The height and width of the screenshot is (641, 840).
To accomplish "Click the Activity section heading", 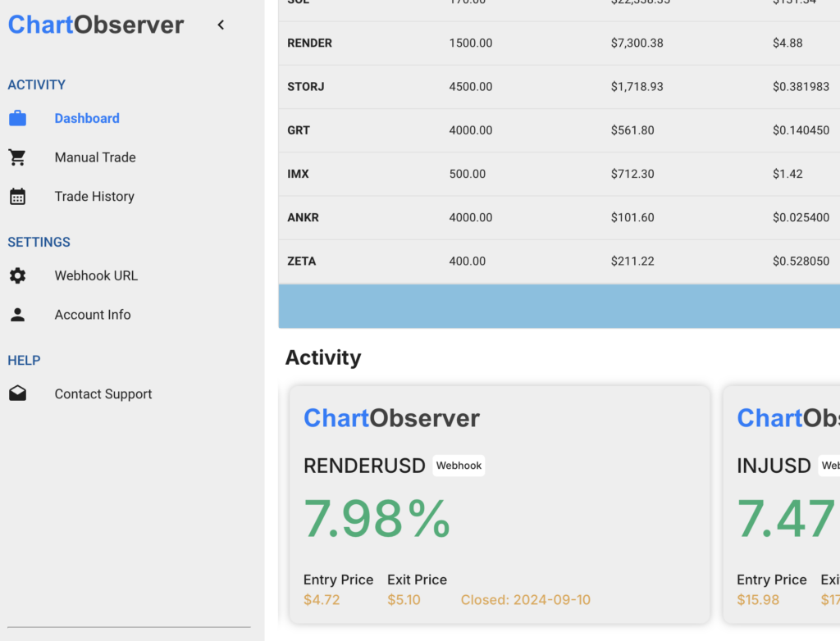I will [323, 357].
